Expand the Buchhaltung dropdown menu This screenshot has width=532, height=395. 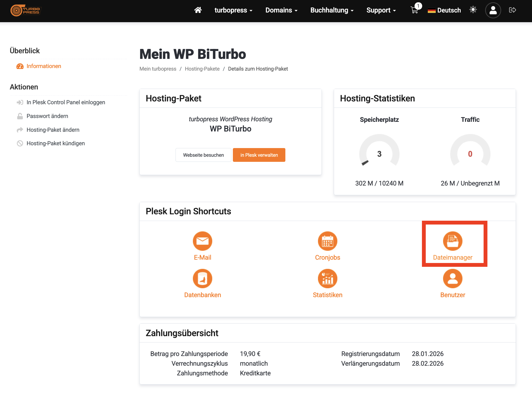(332, 10)
